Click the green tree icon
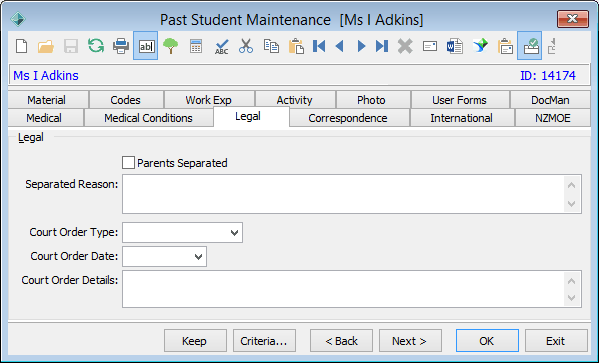The image size is (599, 363). (170, 46)
